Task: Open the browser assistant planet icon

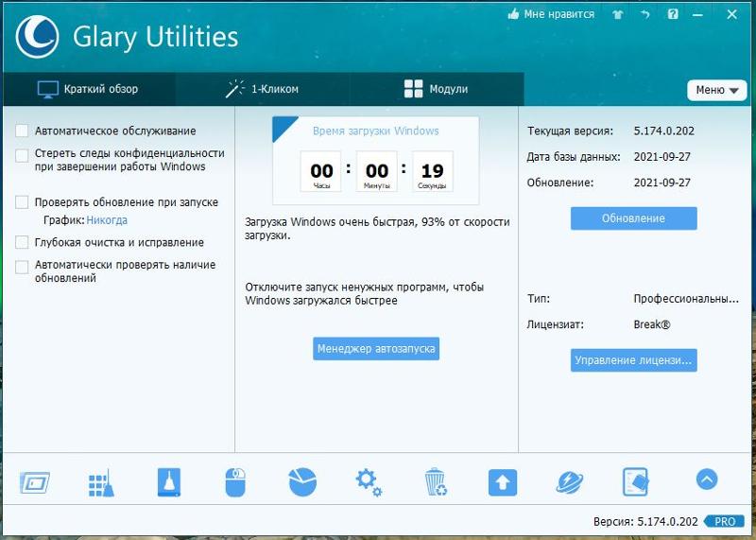Action: (570, 482)
